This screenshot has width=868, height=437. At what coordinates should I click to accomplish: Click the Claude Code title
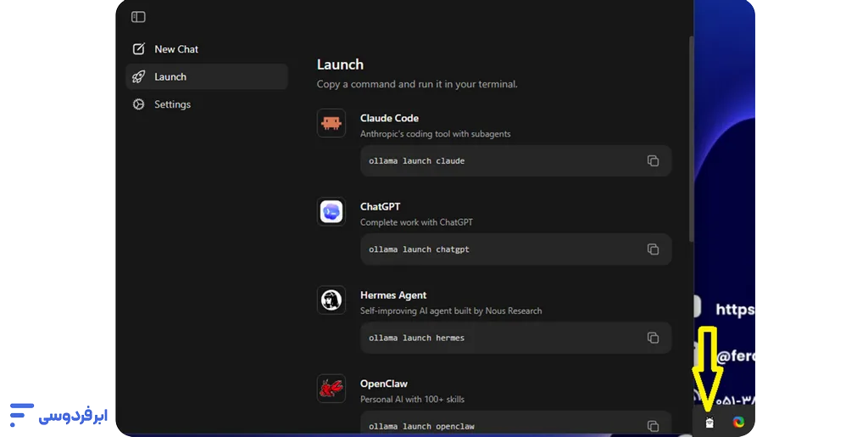pyautogui.click(x=389, y=118)
